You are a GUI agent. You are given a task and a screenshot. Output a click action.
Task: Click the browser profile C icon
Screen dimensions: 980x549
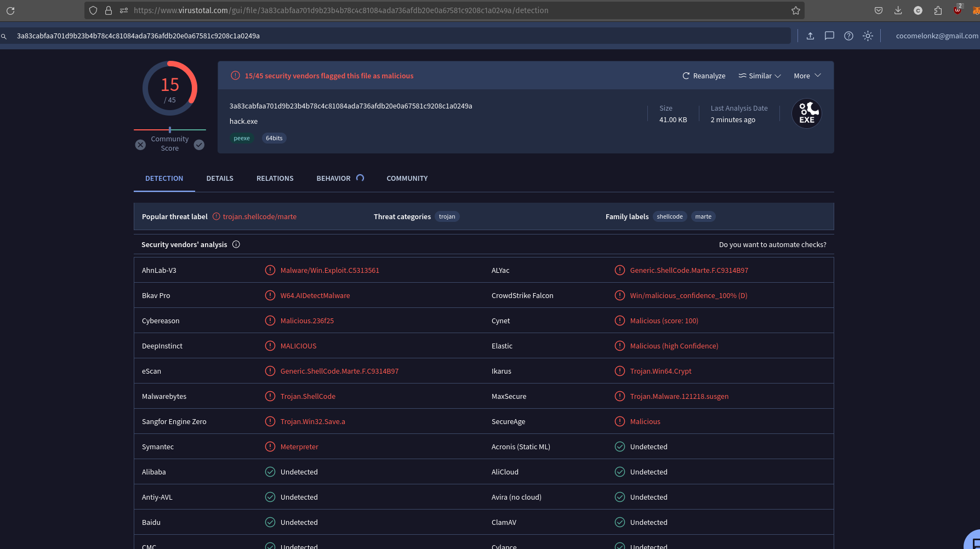[x=918, y=10]
